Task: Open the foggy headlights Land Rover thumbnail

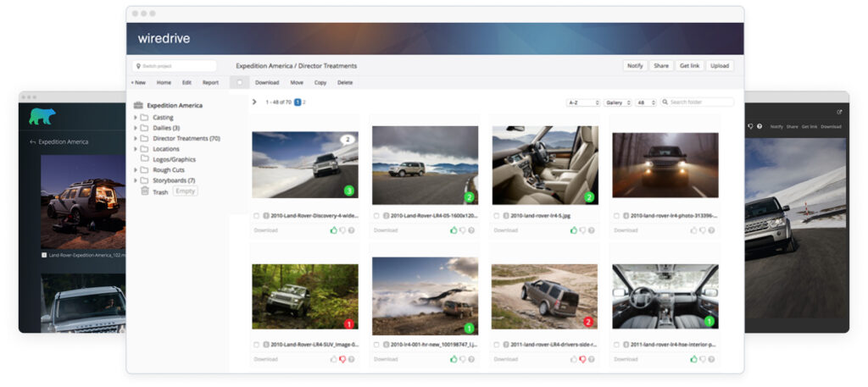Action: [665, 165]
